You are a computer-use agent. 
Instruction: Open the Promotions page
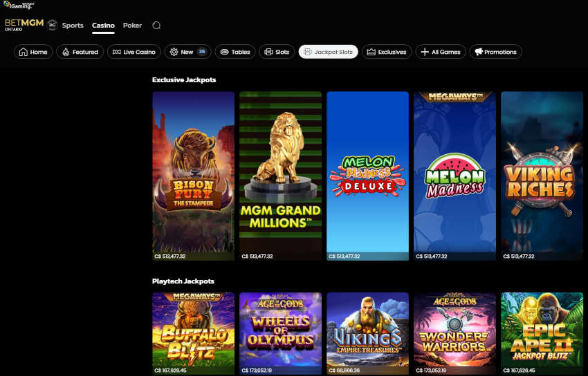point(496,52)
